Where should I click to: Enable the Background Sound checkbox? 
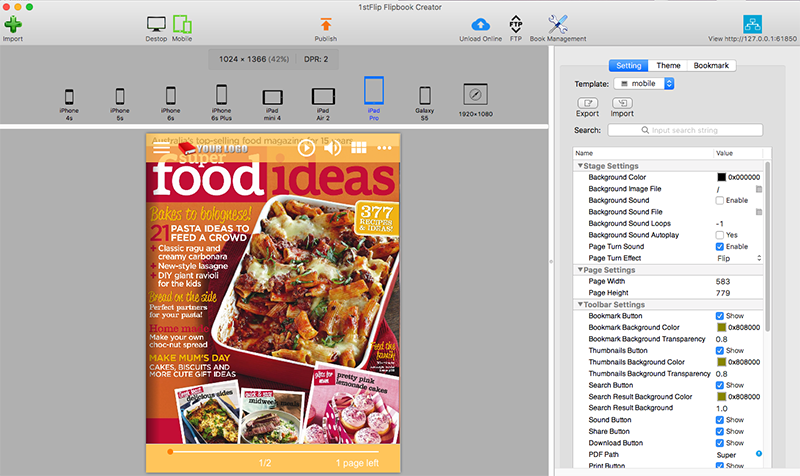(x=719, y=201)
